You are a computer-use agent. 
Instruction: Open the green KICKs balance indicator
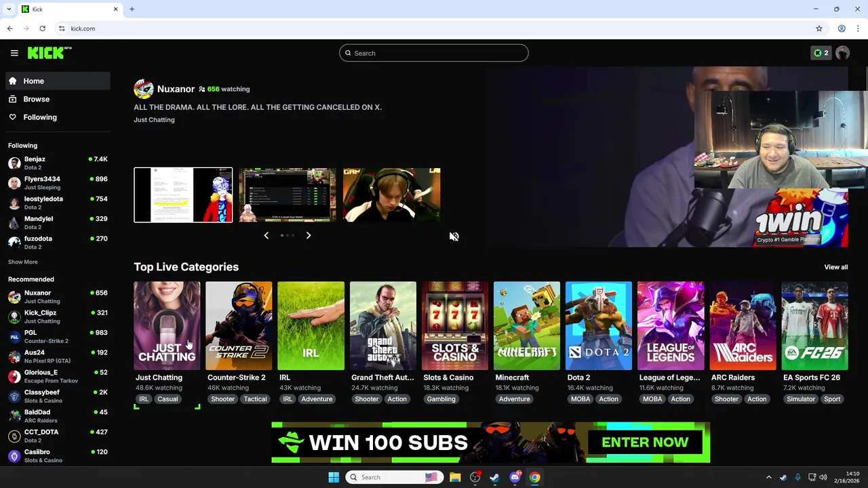coord(821,53)
